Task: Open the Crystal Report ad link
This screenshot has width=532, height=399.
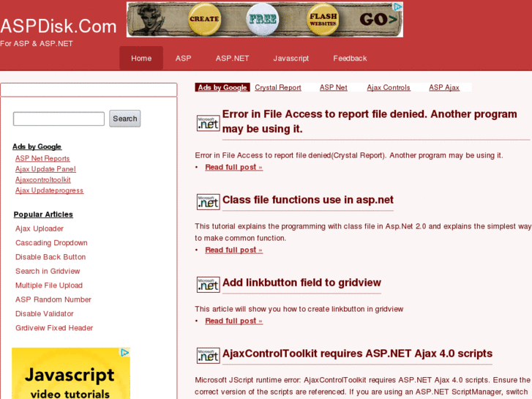Action: click(x=278, y=88)
